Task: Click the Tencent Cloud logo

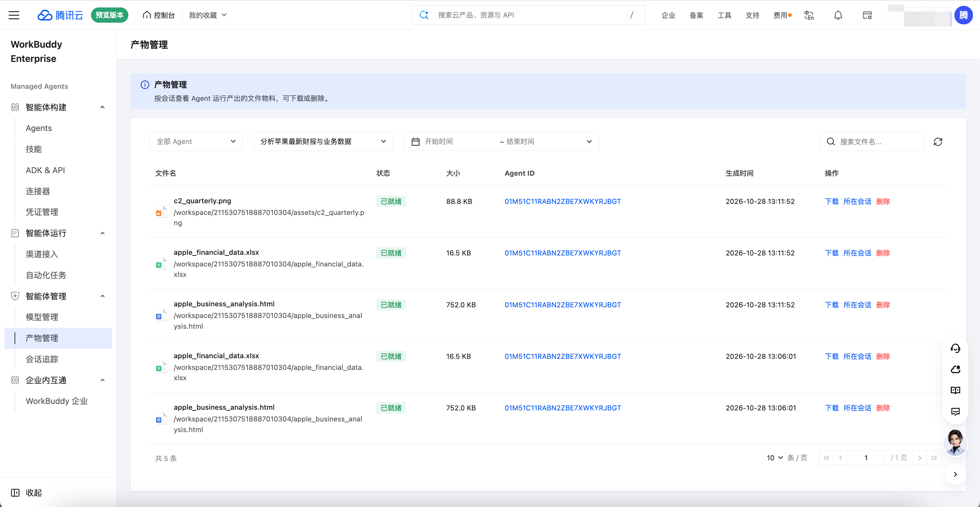Action: 60,15
